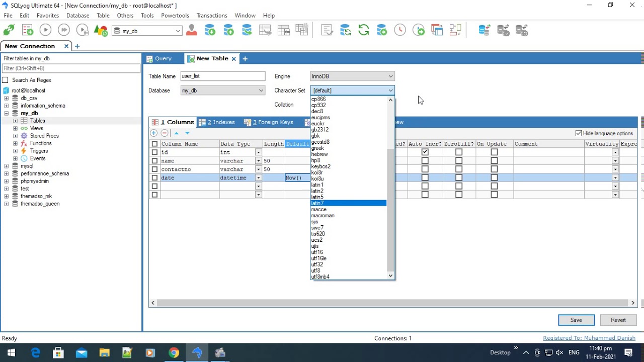Check Auto Incr for name column
Viewport: 644px width, 362px height.
point(425,161)
